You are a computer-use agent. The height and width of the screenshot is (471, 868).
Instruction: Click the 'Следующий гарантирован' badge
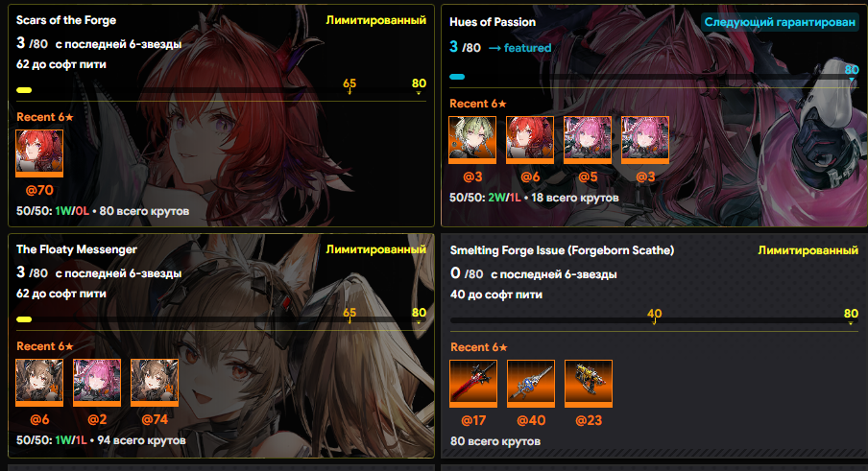pos(780,22)
